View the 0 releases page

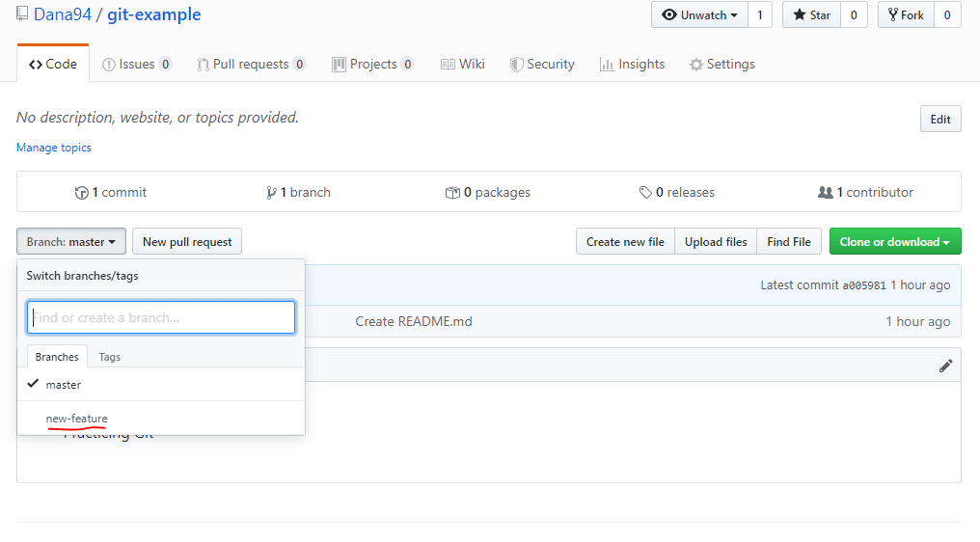pos(676,193)
